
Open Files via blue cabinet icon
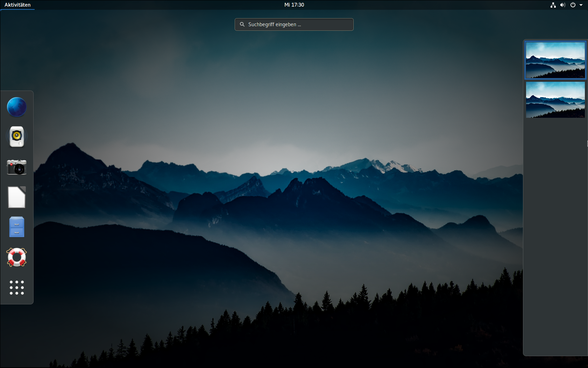pos(17,227)
